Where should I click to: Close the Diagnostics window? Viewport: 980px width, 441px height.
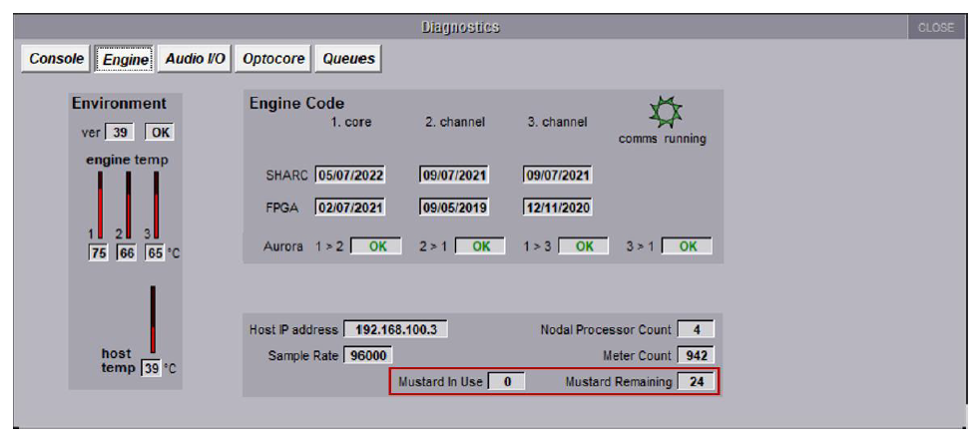[x=935, y=28]
